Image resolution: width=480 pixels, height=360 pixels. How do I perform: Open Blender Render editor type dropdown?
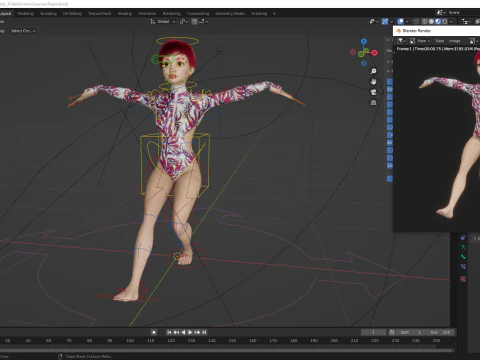[x=402, y=41]
